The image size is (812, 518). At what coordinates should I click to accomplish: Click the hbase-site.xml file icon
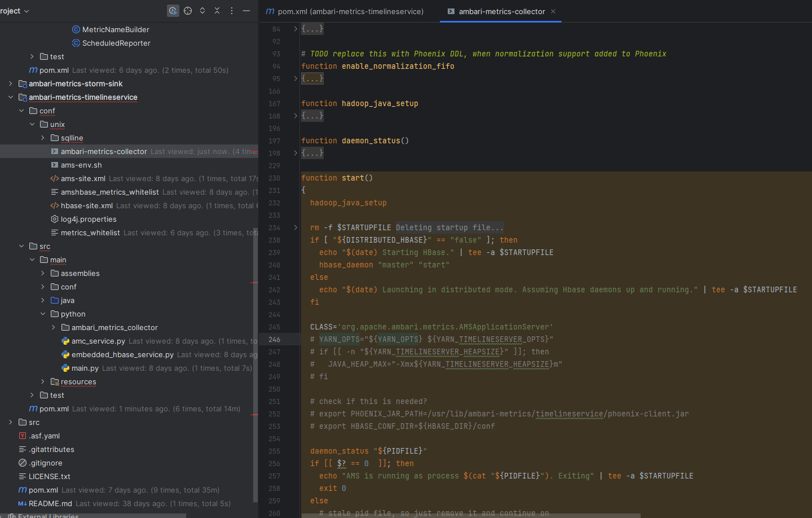coord(55,205)
